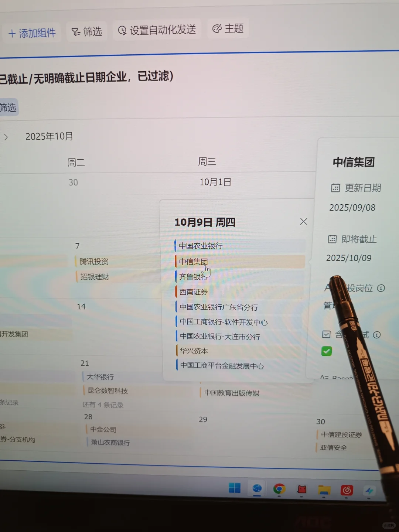
Task: Click the 添加组件 button
Action: [x=32, y=33]
